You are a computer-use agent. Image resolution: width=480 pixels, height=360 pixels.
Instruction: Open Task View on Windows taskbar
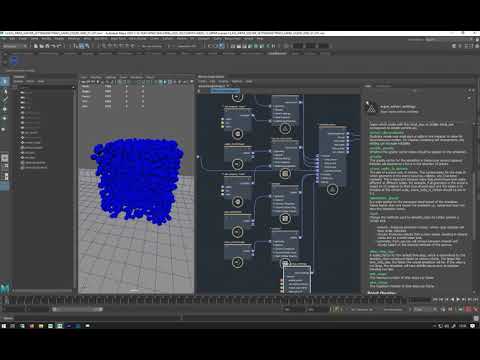click(22, 326)
